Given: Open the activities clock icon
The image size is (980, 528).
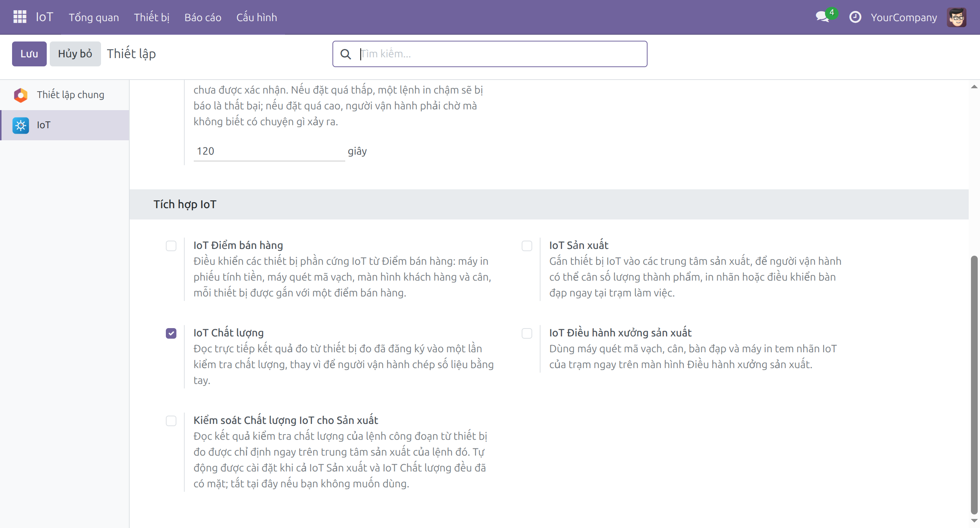Looking at the screenshot, I should pyautogui.click(x=855, y=17).
